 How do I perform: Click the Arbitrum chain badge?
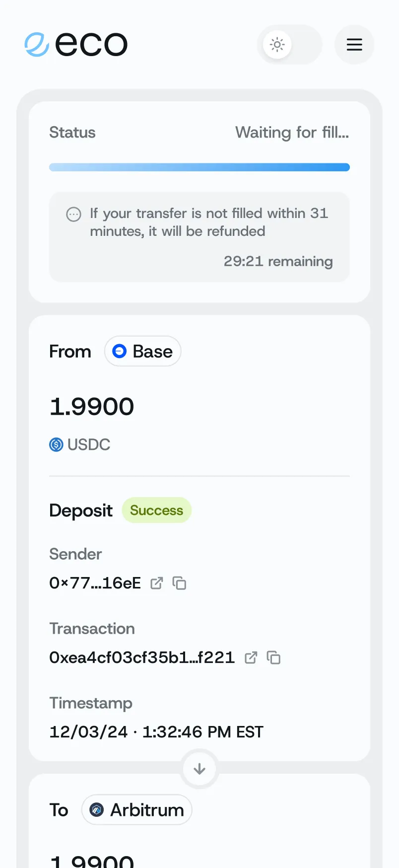tap(137, 810)
